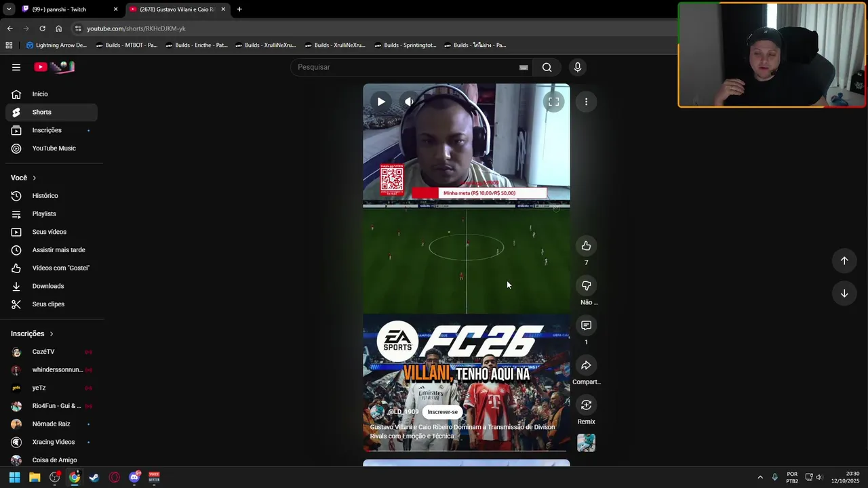Viewport: 868px width, 488px height.
Task: Open Coisa de Amigo channel
Action: point(52,460)
